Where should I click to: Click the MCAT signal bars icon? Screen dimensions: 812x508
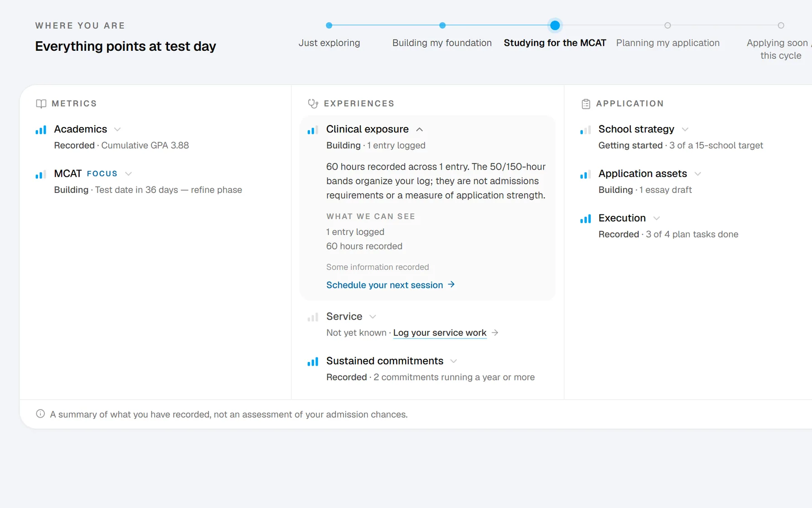41,175
